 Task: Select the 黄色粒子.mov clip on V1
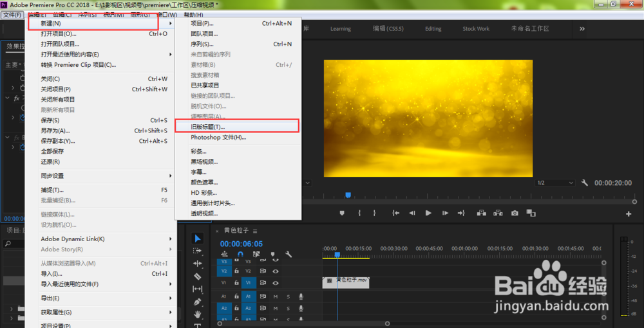point(346,282)
